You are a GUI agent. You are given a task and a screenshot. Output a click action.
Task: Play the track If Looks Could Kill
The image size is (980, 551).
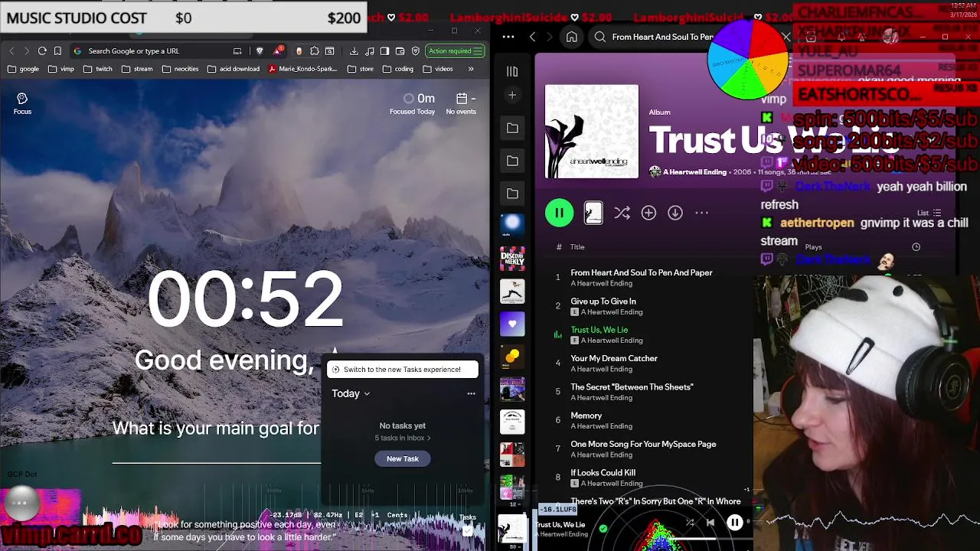coord(603,473)
